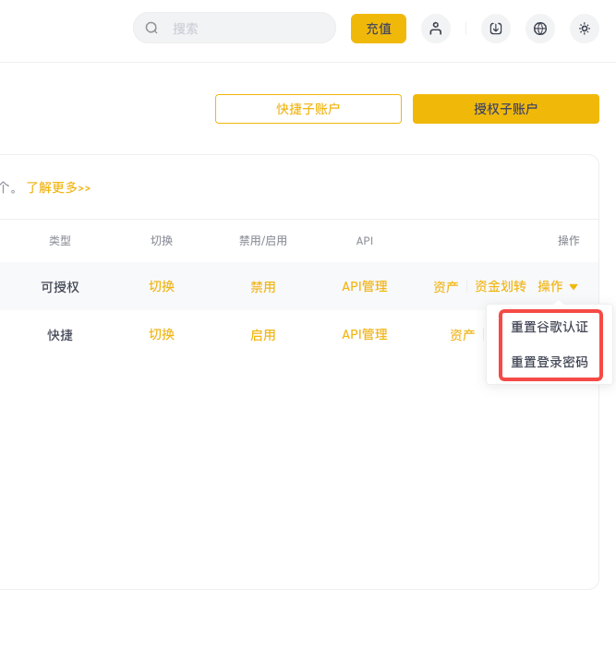
Task: Click the magnifier search icon
Action: click(x=151, y=29)
